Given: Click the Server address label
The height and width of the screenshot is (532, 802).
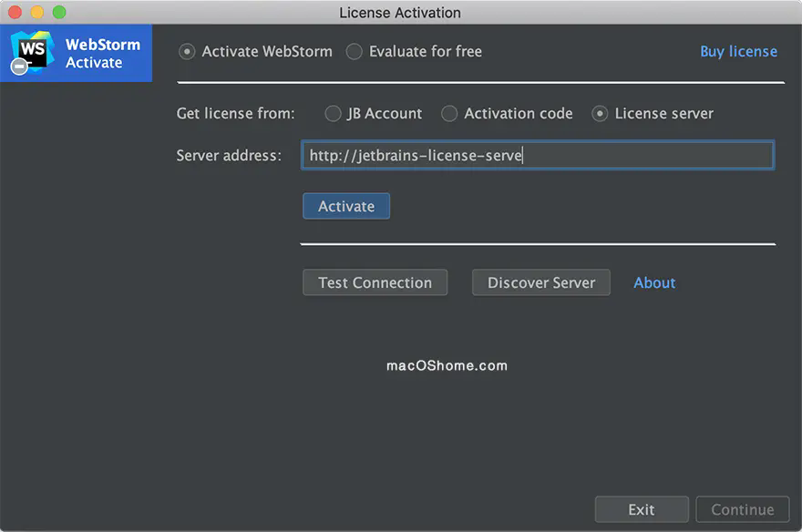Looking at the screenshot, I should [x=229, y=156].
